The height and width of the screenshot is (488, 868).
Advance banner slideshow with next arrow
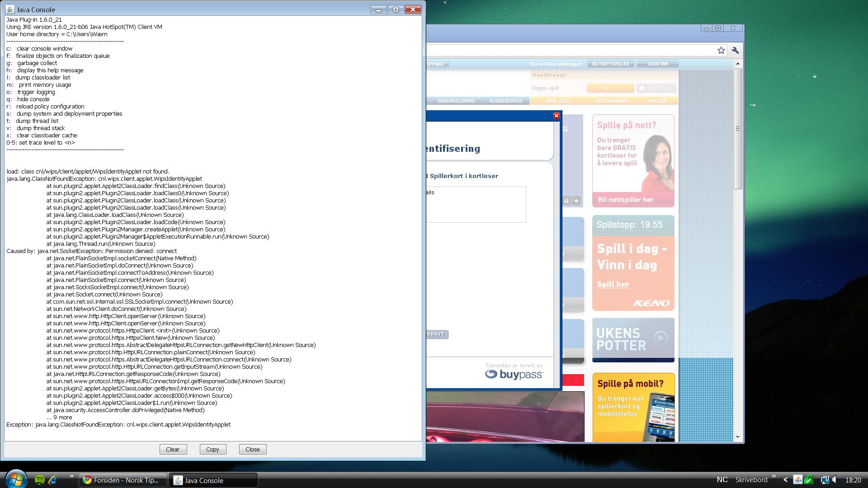click(x=576, y=200)
